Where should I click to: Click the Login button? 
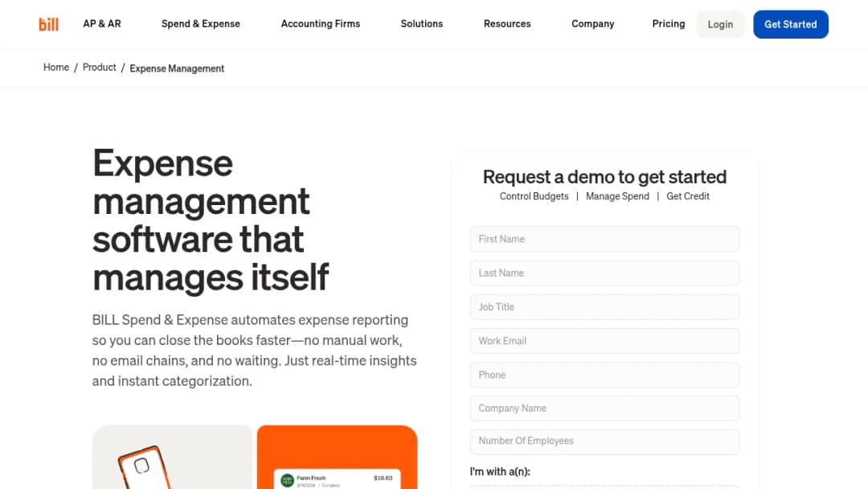(720, 24)
